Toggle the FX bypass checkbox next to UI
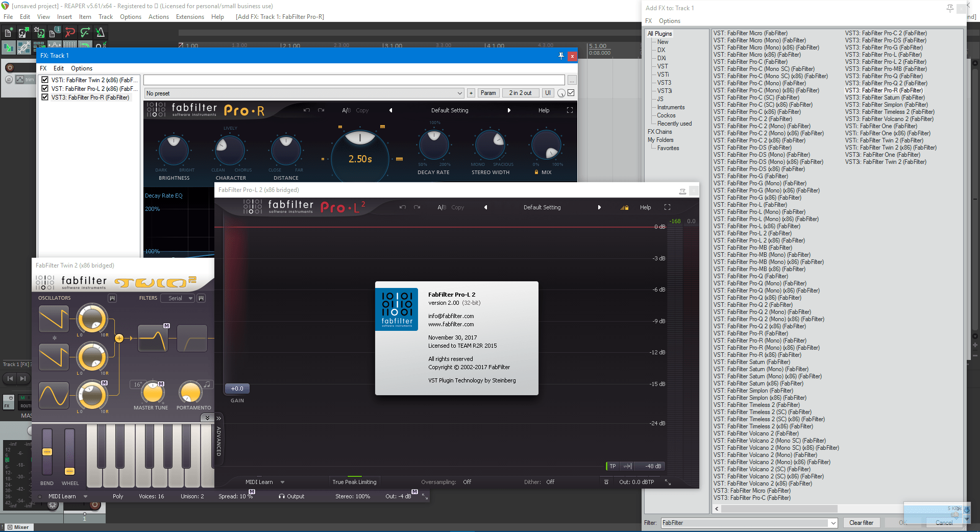980x532 pixels. coord(571,93)
